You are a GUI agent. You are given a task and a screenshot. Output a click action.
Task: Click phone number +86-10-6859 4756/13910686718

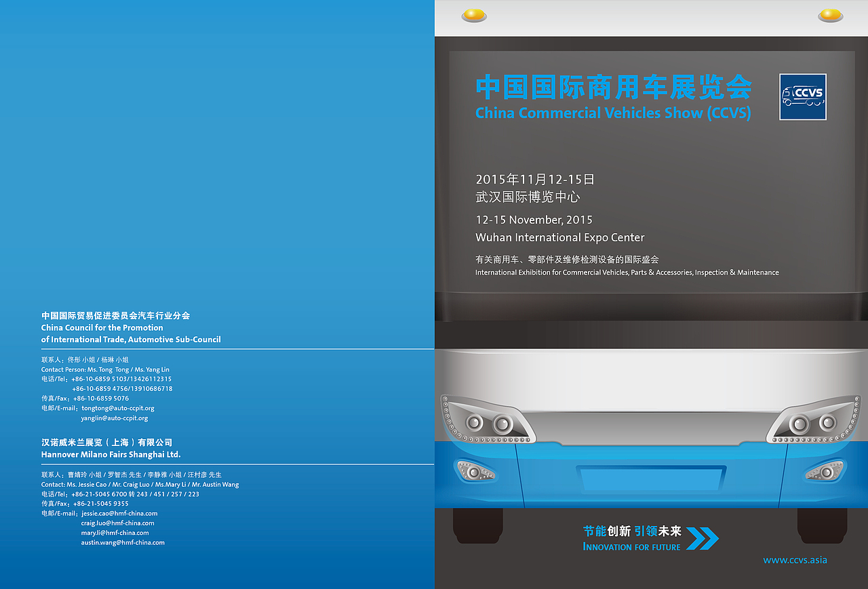pos(122,389)
